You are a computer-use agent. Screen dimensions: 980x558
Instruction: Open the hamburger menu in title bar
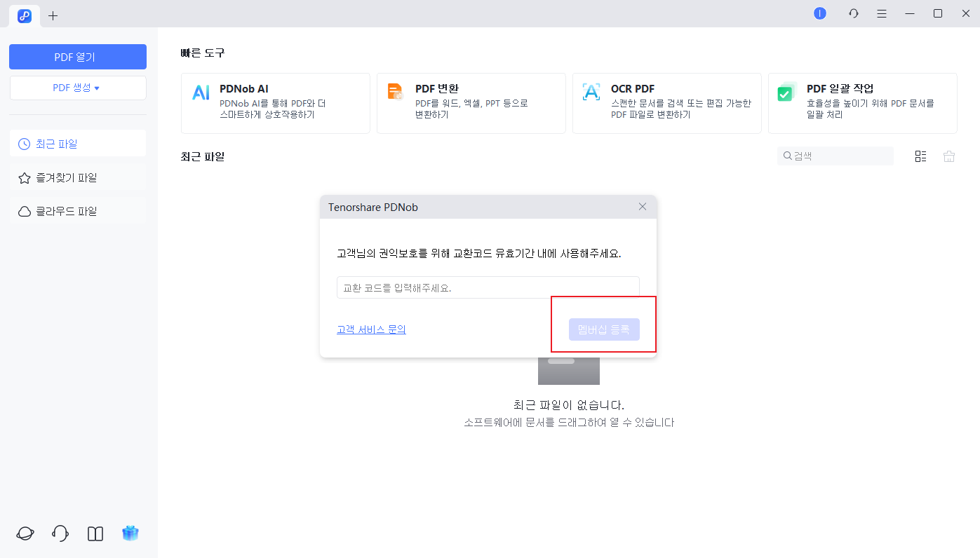(x=882, y=13)
